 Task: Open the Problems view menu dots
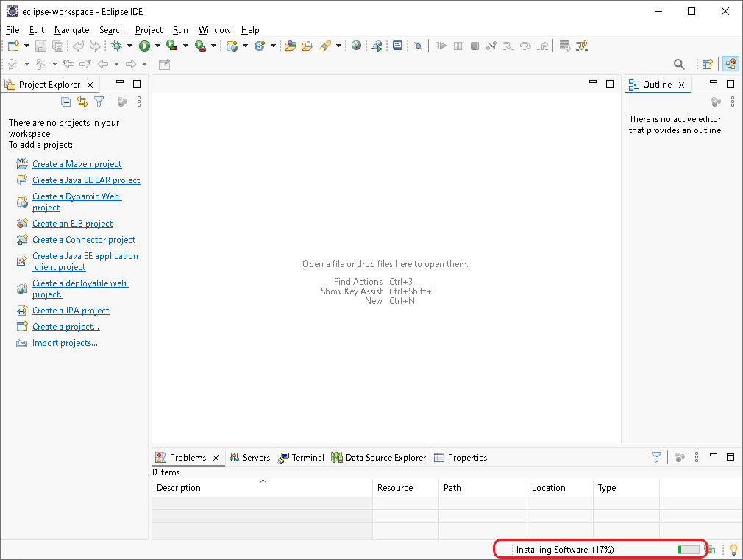tap(697, 458)
